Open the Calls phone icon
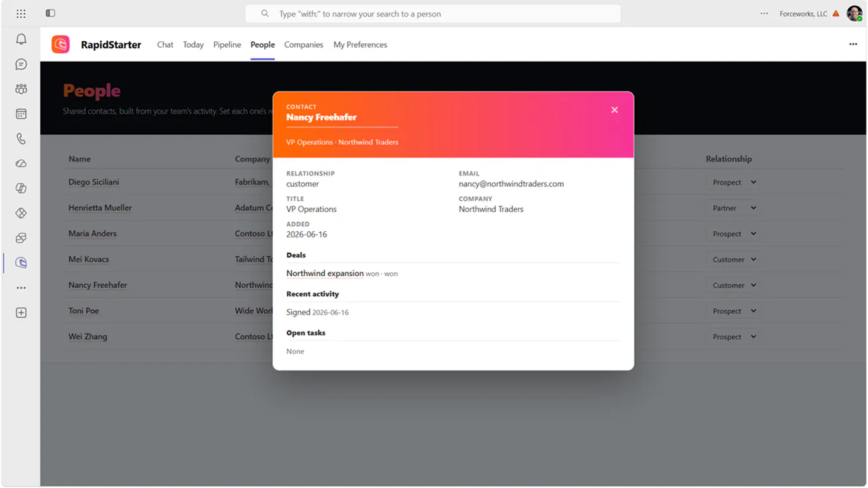868x488 pixels. click(21, 139)
